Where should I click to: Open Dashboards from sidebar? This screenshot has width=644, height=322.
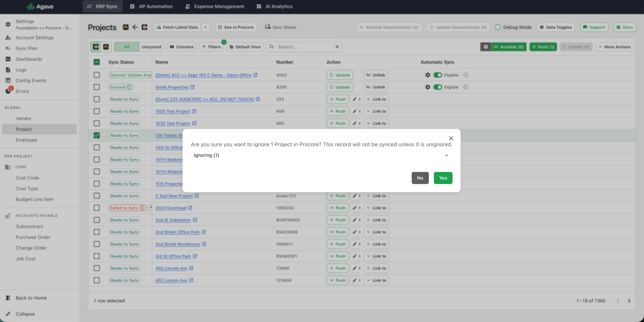[29, 59]
